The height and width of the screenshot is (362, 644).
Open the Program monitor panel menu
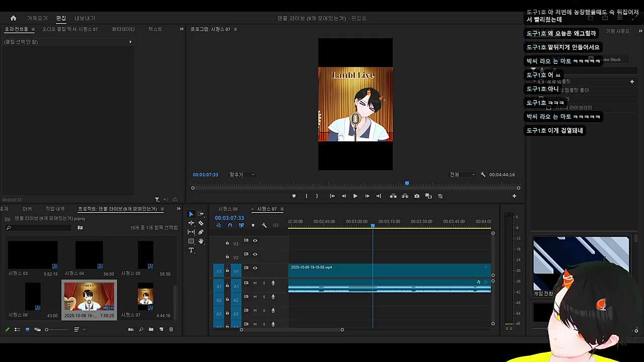(x=235, y=29)
